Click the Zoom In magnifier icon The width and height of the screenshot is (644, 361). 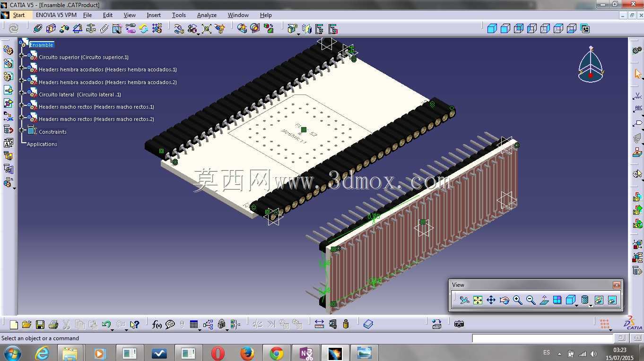tap(517, 300)
